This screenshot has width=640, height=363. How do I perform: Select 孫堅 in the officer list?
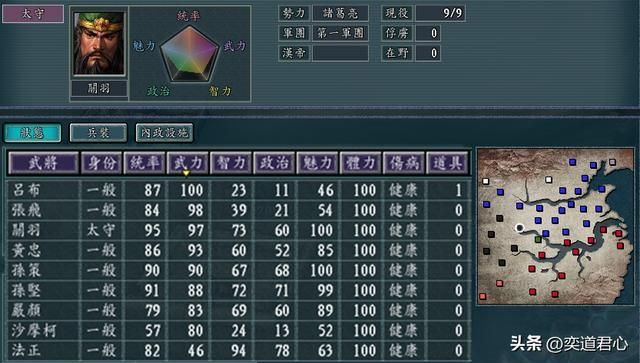click(26, 290)
